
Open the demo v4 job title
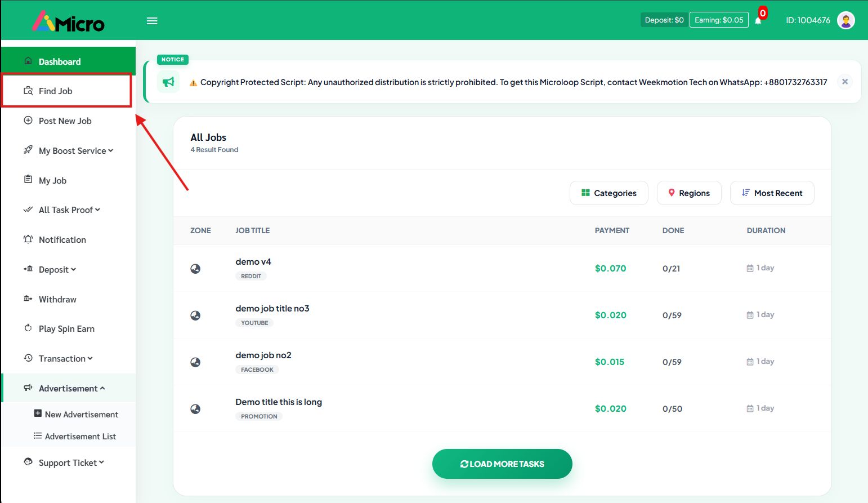(x=253, y=261)
